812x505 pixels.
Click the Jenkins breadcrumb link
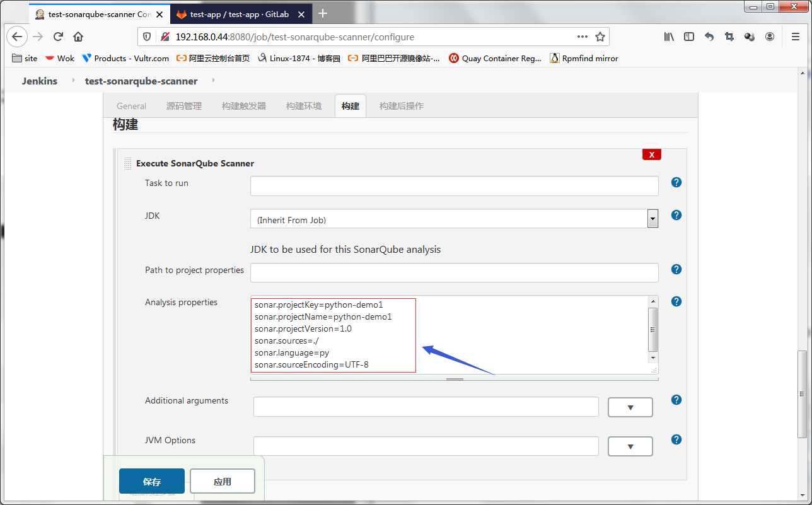[x=40, y=81]
